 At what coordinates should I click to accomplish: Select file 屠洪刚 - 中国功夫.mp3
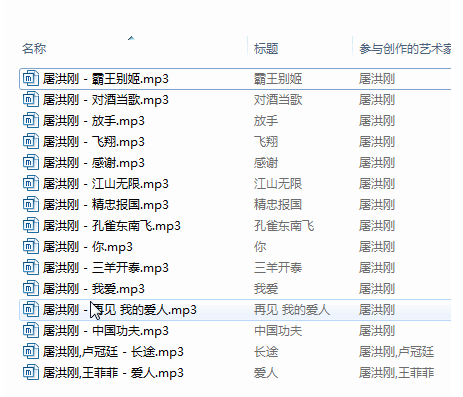pos(106,331)
